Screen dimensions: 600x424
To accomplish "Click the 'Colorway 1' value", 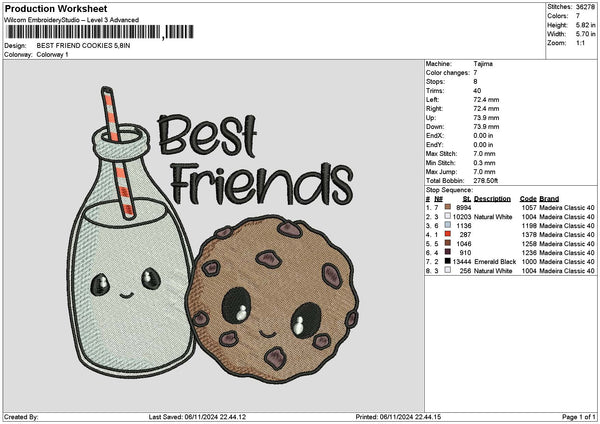I will pyautogui.click(x=52, y=55).
